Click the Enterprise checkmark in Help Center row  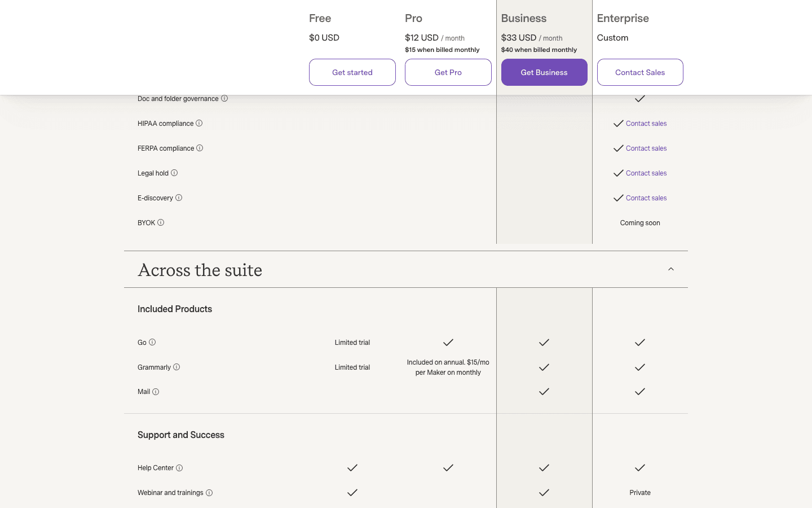[640, 468]
